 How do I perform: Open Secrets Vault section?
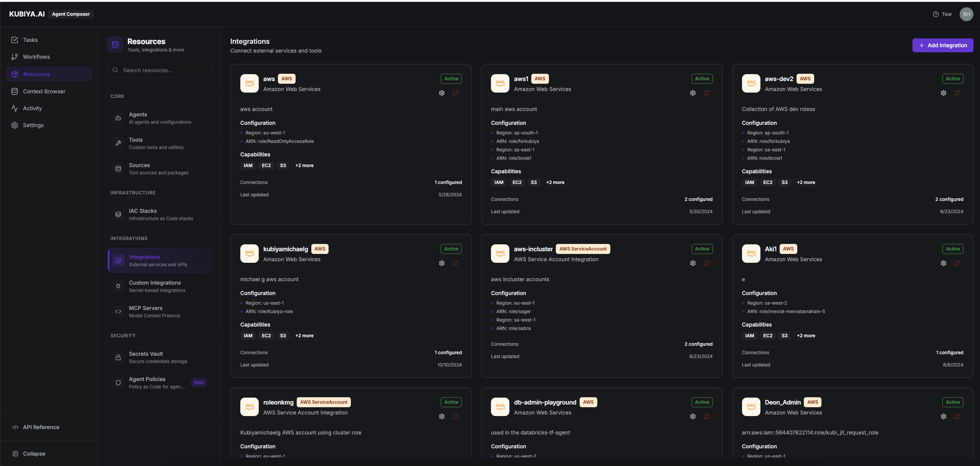pyautogui.click(x=160, y=357)
